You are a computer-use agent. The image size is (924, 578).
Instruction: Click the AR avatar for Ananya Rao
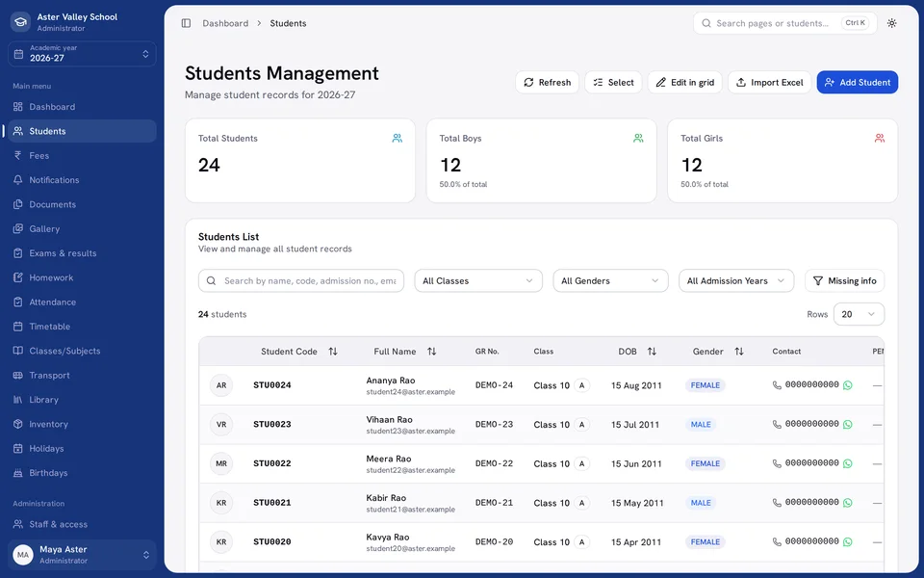click(221, 385)
